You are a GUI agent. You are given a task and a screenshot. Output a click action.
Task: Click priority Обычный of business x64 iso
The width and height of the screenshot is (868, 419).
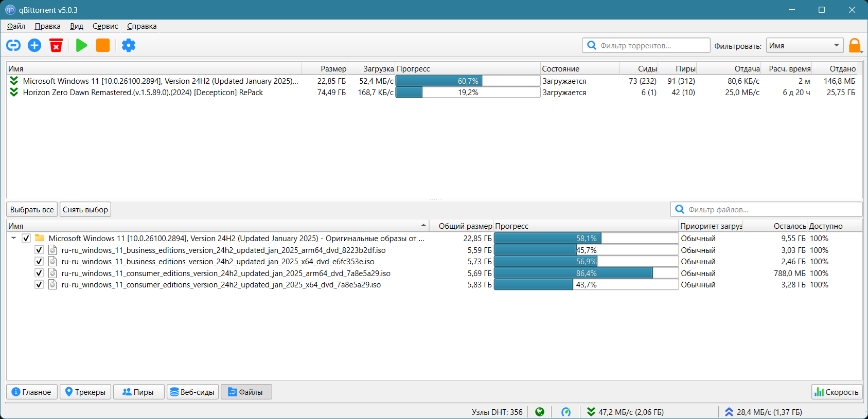(698, 262)
